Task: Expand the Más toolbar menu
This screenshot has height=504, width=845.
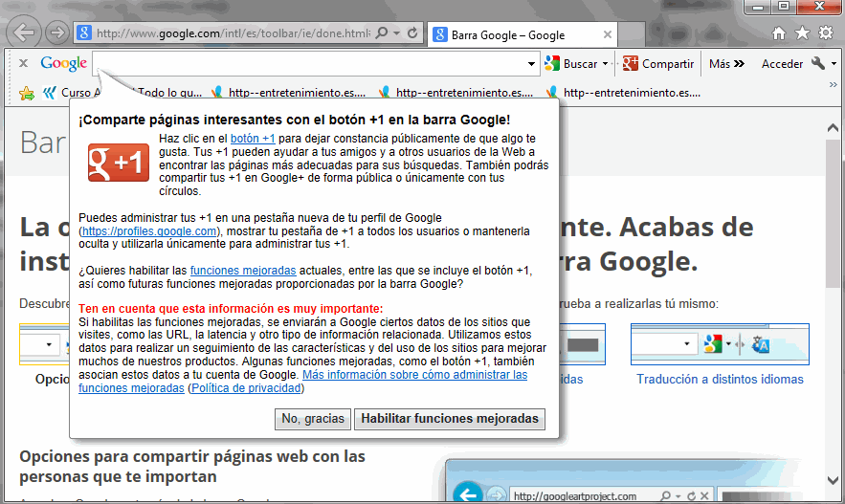Action: [x=726, y=63]
